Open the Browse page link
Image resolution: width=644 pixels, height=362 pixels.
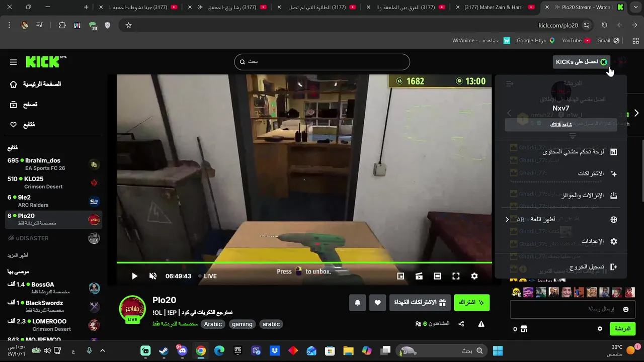[24, 105]
